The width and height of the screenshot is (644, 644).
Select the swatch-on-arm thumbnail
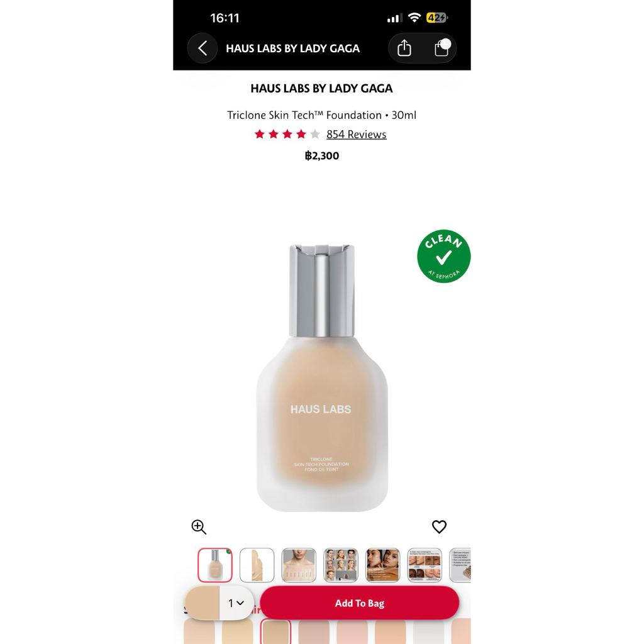coord(257,565)
